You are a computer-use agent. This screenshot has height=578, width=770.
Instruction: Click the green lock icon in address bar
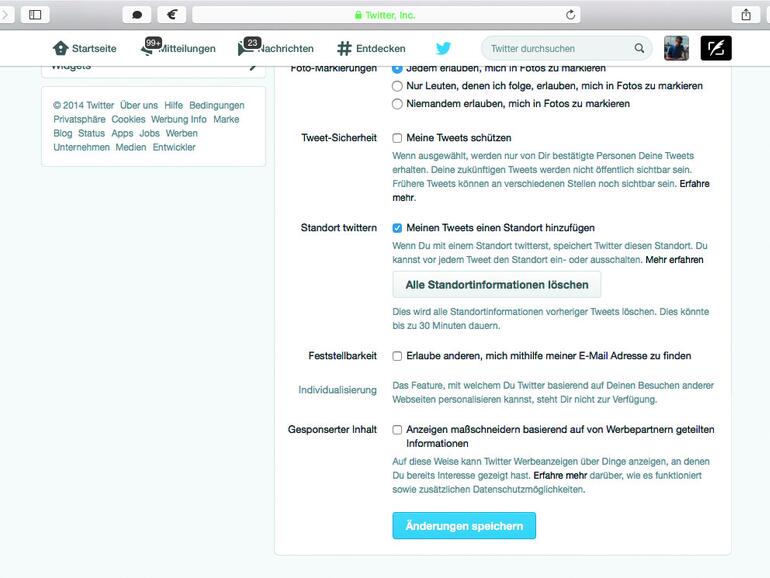click(358, 15)
